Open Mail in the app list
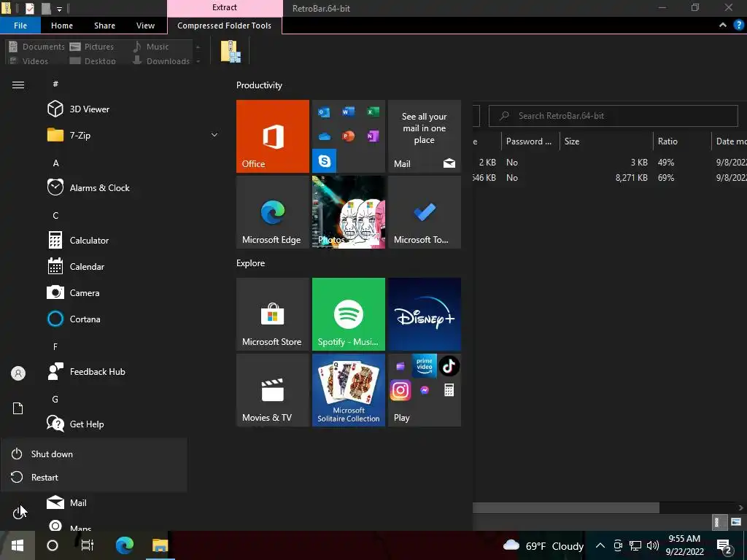 tap(66, 502)
